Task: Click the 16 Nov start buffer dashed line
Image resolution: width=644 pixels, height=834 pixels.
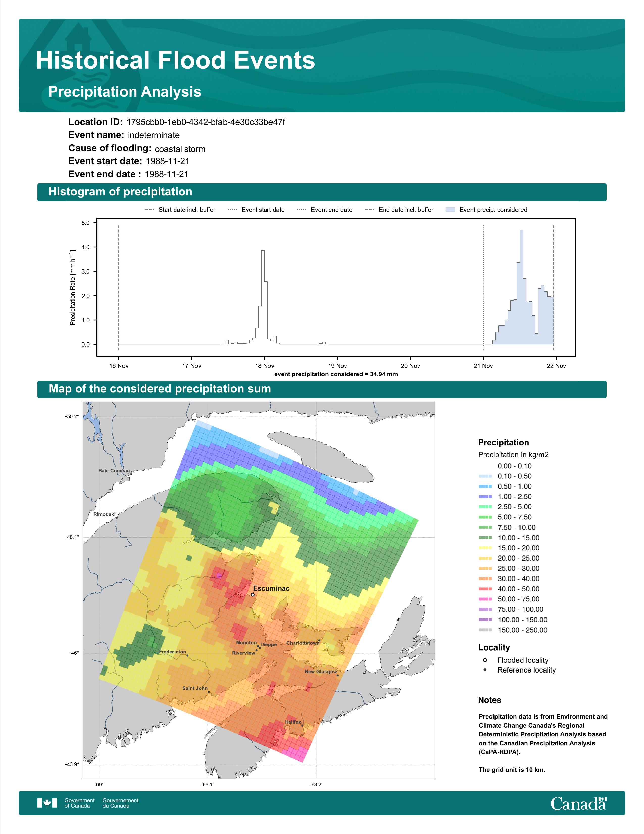Action: 119,287
